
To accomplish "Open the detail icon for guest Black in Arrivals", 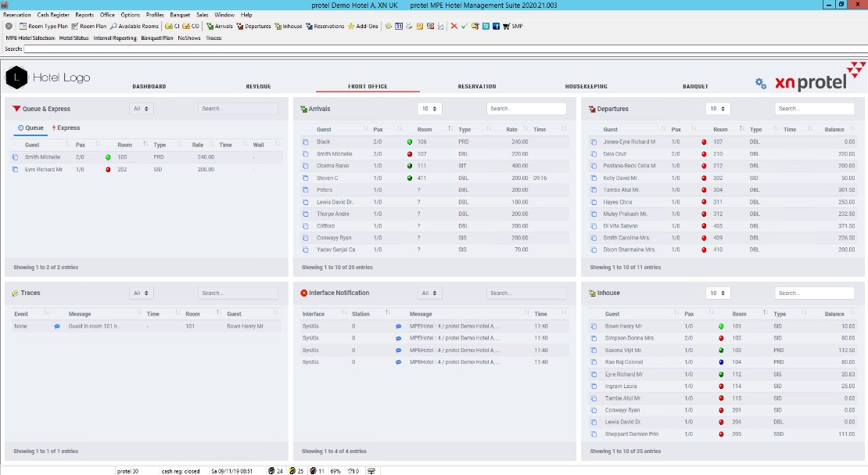I will 306,142.
